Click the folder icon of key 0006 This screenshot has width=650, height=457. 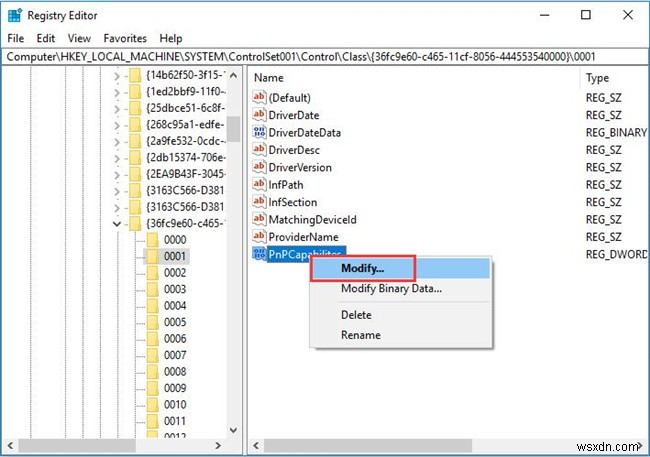[x=153, y=339]
